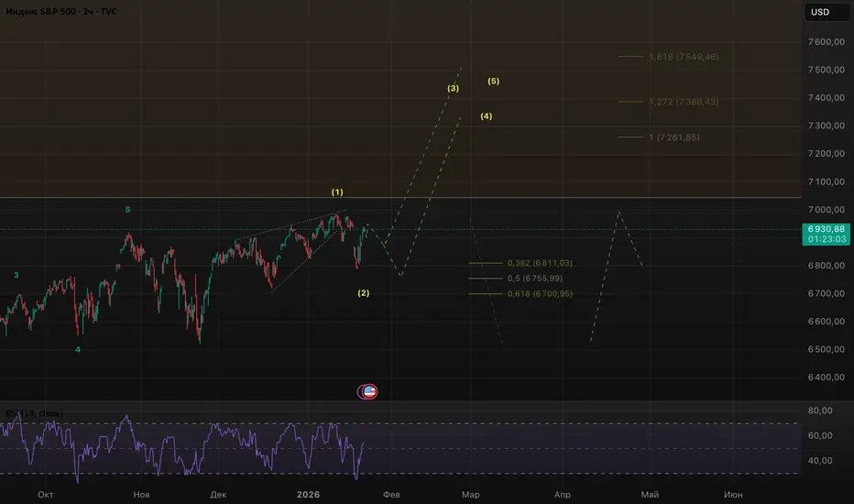Select the yellow wave label (4)
854x504 pixels.
pos(487,116)
